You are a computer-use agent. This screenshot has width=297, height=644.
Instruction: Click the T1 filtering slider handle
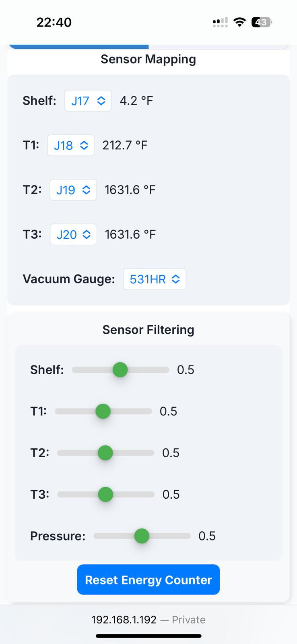tap(103, 411)
